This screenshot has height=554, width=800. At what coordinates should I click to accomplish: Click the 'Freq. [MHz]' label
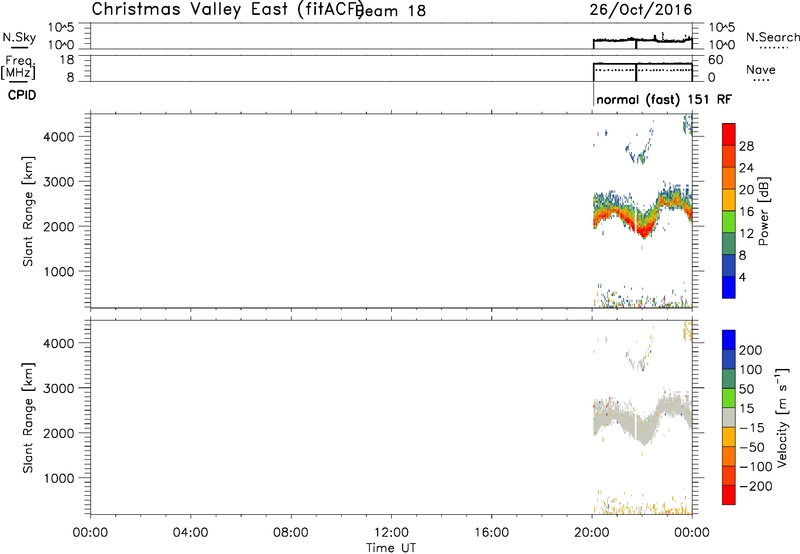click(x=19, y=67)
